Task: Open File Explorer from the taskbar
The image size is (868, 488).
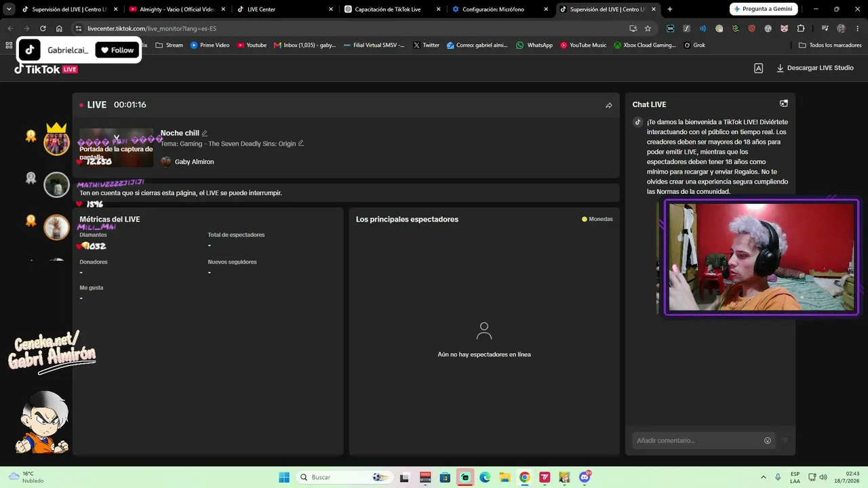Action: (505, 477)
